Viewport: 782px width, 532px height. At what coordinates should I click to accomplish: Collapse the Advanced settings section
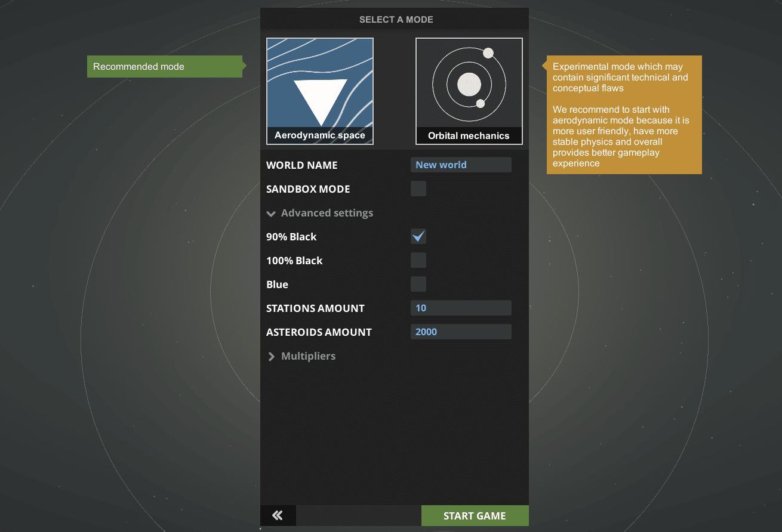coord(320,213)
